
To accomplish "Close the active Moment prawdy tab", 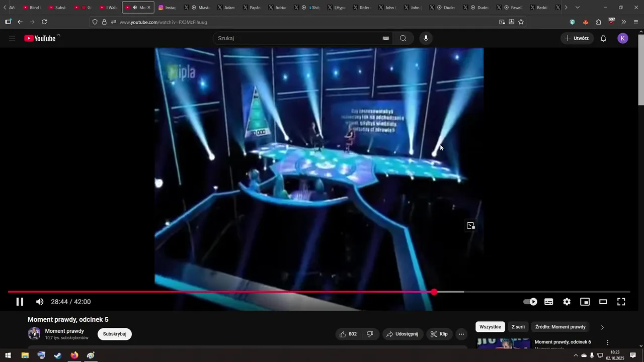I will (x=149, y=8).
